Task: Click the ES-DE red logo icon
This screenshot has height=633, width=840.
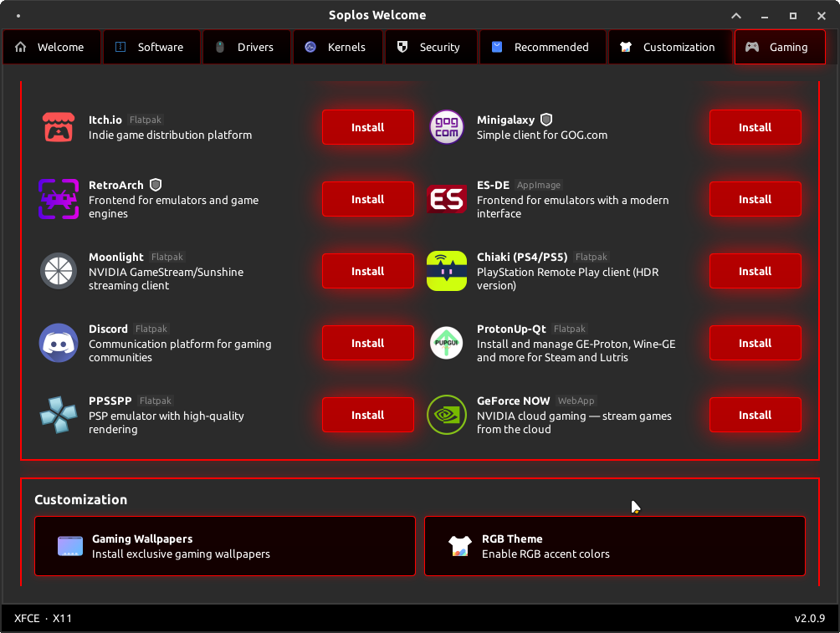Action: click(447, 199)
